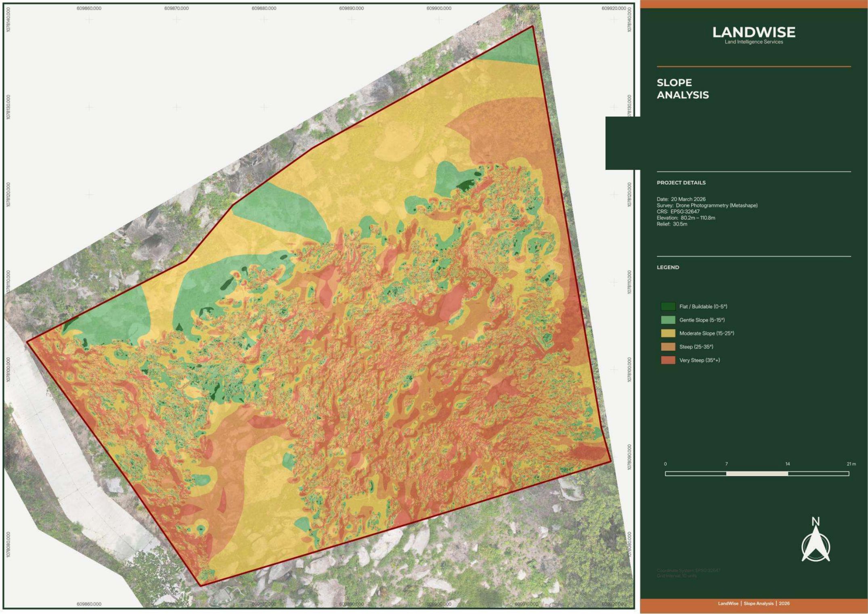The width and height of the screenshot is (868, 614).
Task: Click the '21 m' scale bar label
Action: tap(851, 464)
